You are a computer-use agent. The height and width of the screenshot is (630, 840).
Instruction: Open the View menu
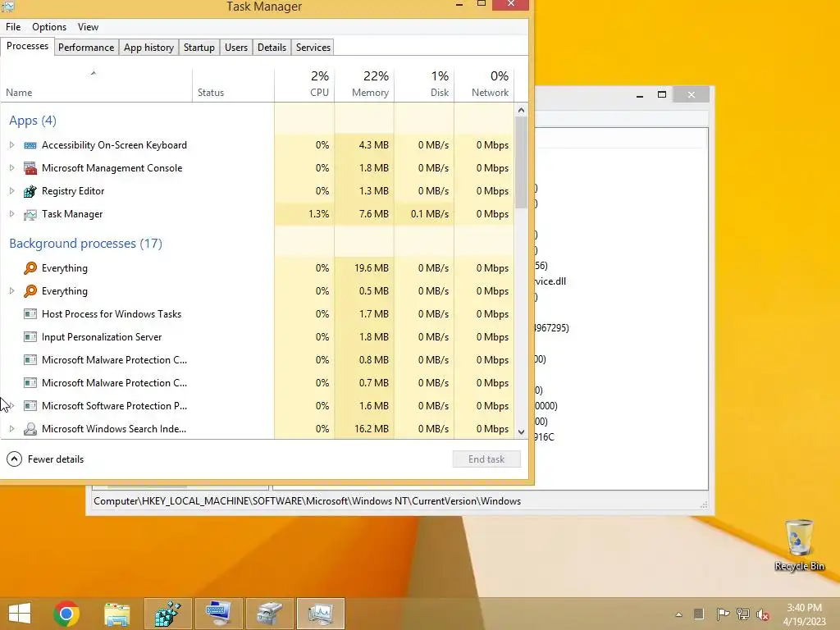[88, 27]
